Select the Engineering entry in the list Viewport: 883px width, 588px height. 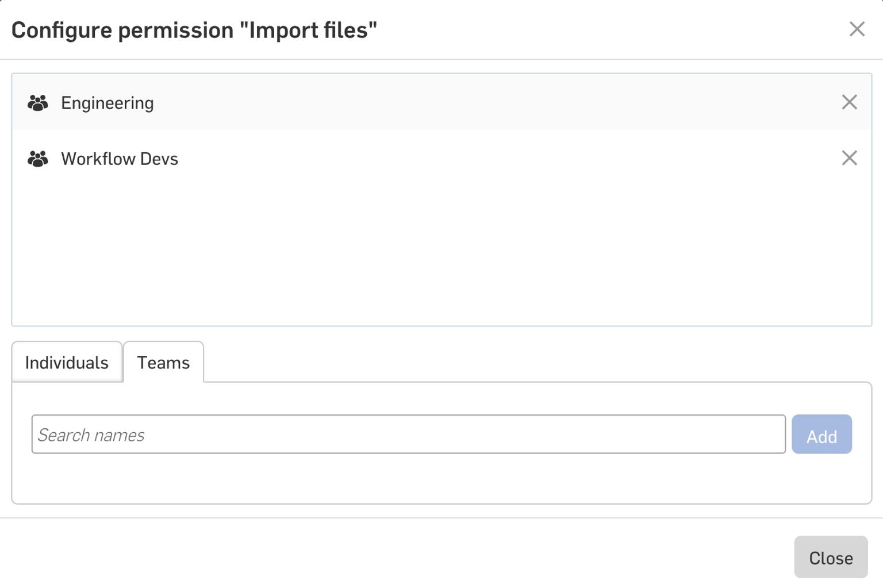108,103
